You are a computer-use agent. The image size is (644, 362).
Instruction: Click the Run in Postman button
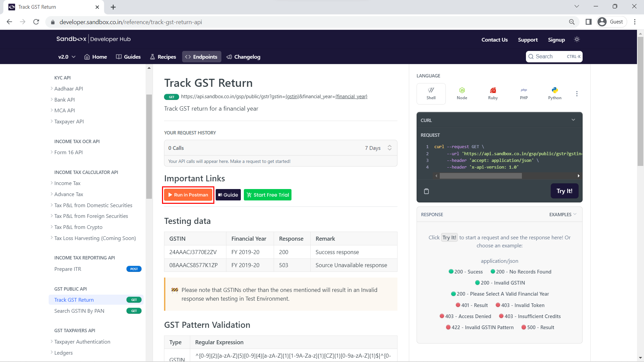click(188, 195)
